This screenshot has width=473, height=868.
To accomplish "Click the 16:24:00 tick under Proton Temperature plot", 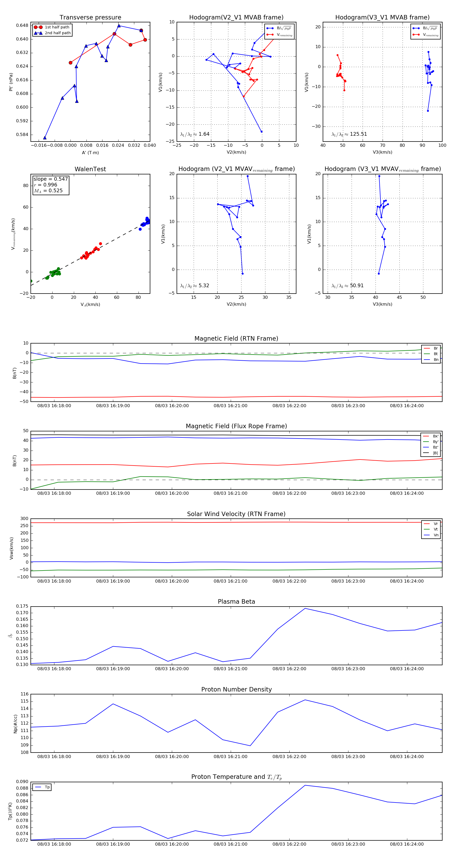I will click(407, 844).
